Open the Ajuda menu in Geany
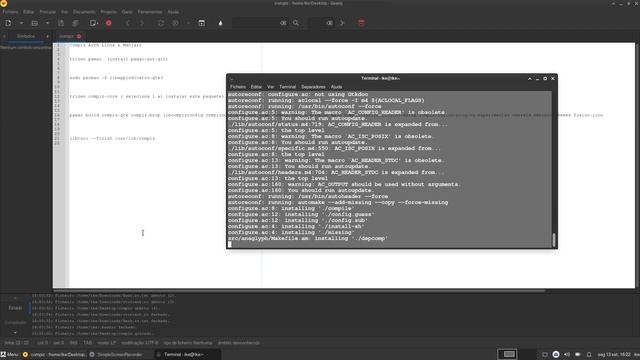Image resolution: width=640 pixels, height=360 pixels. click(x=173, y=12)
